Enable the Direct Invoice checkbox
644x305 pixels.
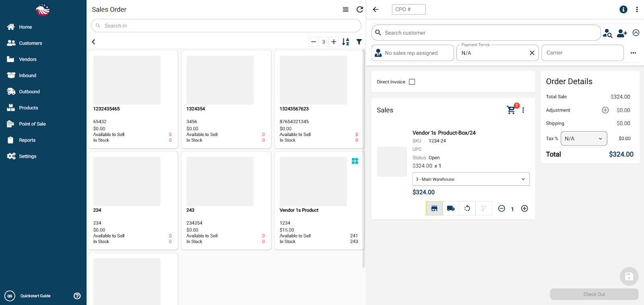pos(412,82)
